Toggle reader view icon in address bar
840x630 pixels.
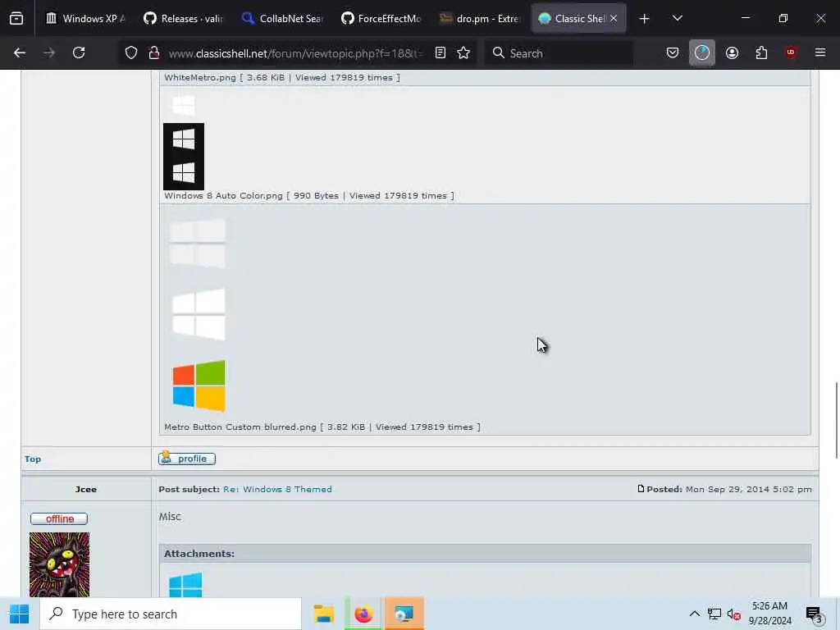point(441,52)
